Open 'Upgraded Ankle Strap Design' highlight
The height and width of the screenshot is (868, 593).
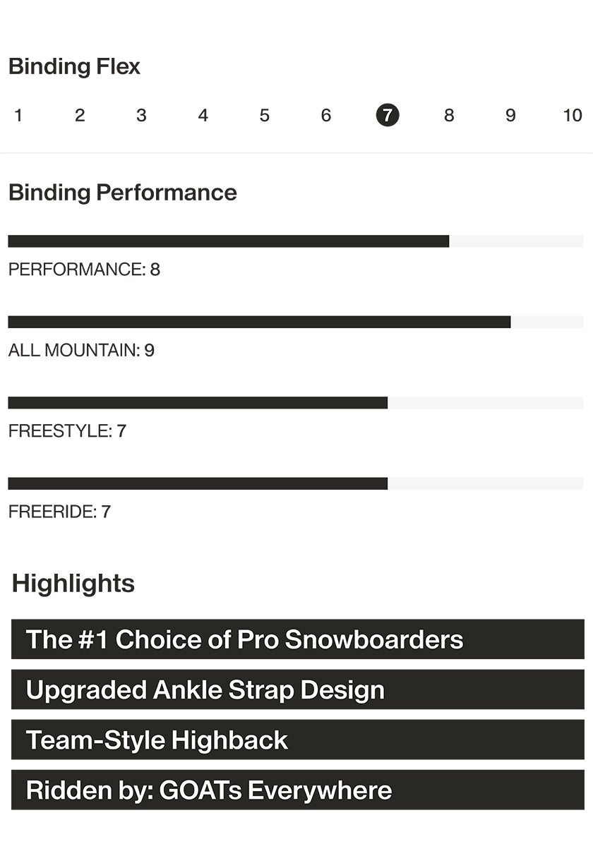click(298, 689)
